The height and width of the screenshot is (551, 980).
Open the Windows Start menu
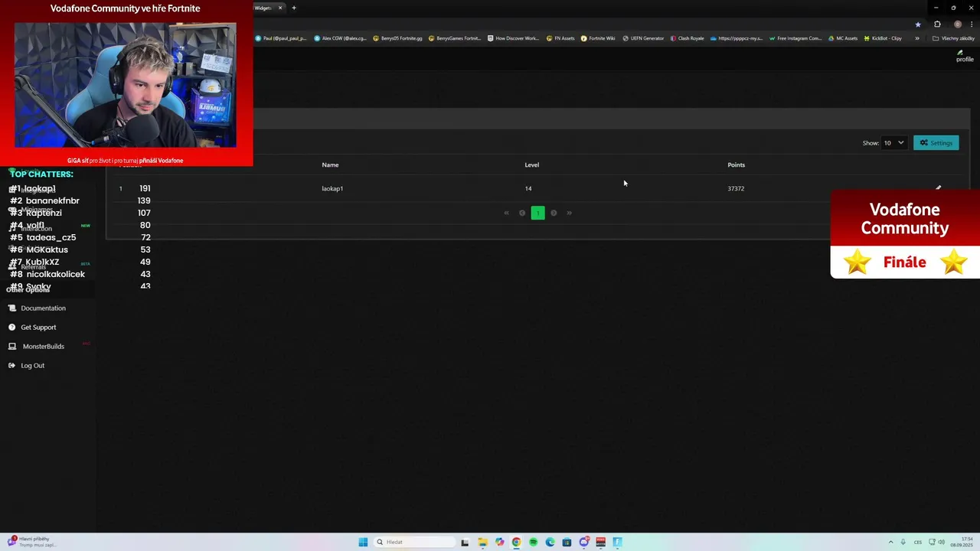(363, 542)
